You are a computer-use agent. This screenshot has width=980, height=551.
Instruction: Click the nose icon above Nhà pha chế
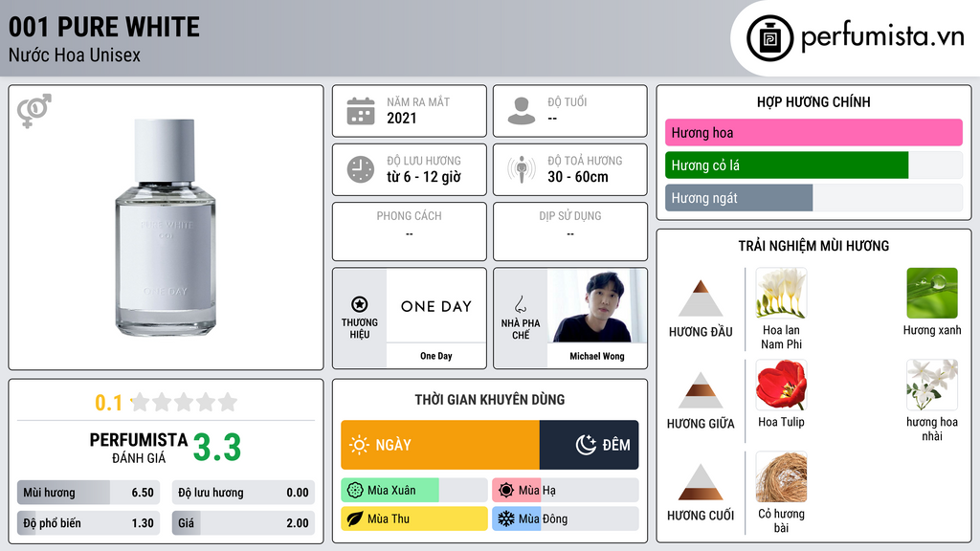tap(520, 304)
